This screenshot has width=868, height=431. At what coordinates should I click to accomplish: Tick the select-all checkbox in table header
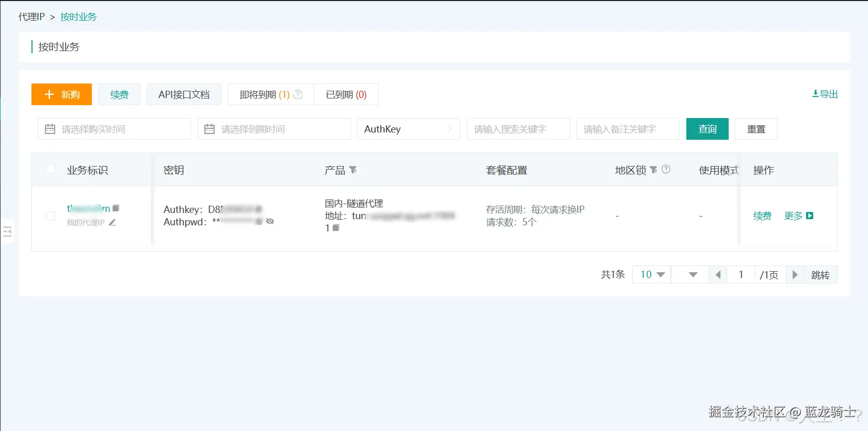(x=51, y=169)
